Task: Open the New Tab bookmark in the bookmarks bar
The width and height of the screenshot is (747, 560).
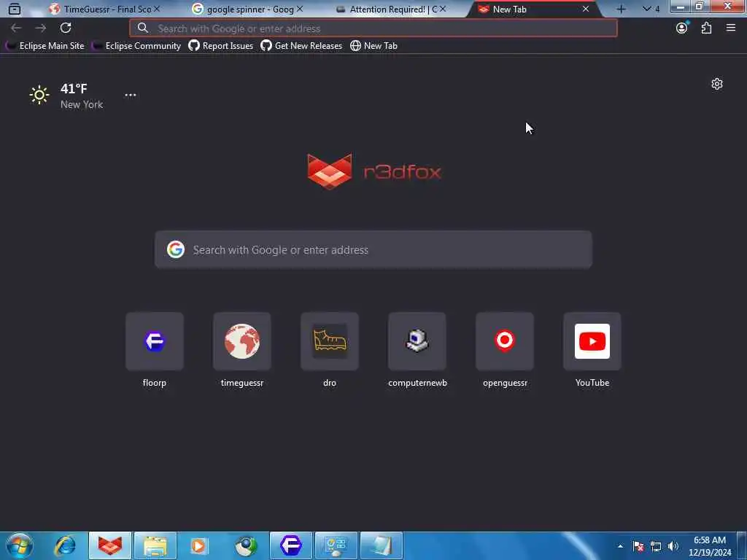Action: click(x=374, y=46)
